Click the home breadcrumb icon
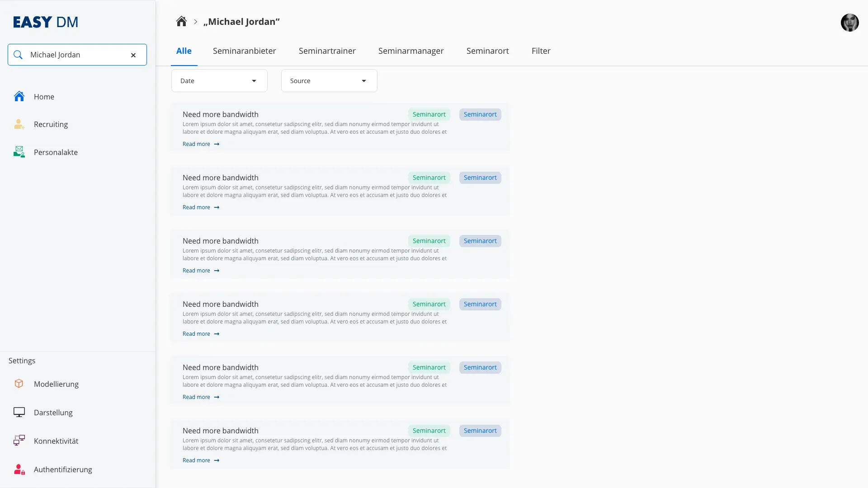 (x=181, y=21)
